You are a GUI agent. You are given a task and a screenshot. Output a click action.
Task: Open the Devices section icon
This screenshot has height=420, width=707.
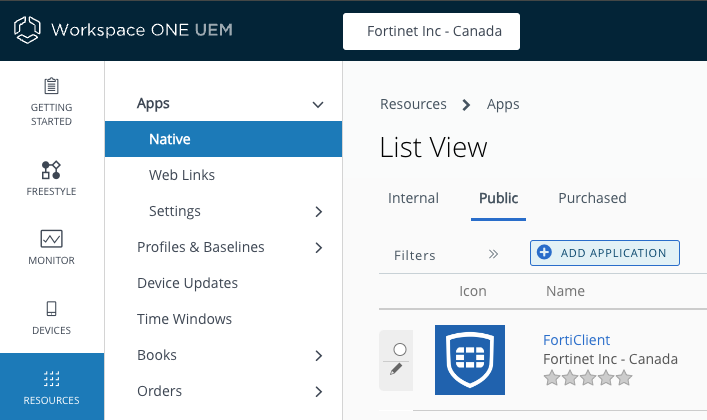(x=51, y=308)
